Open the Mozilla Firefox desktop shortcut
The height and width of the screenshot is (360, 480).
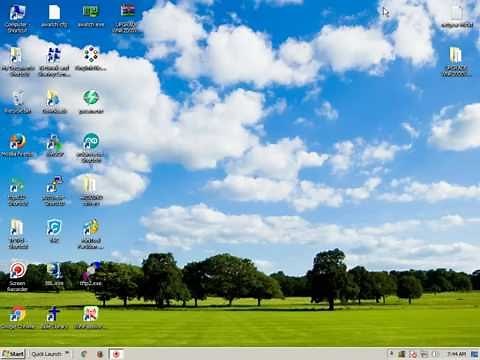[17, 145]
